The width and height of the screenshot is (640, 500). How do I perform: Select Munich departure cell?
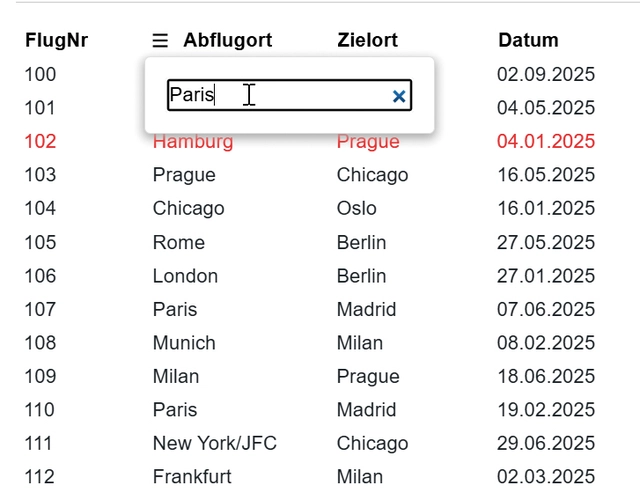(x=184, y=343)
